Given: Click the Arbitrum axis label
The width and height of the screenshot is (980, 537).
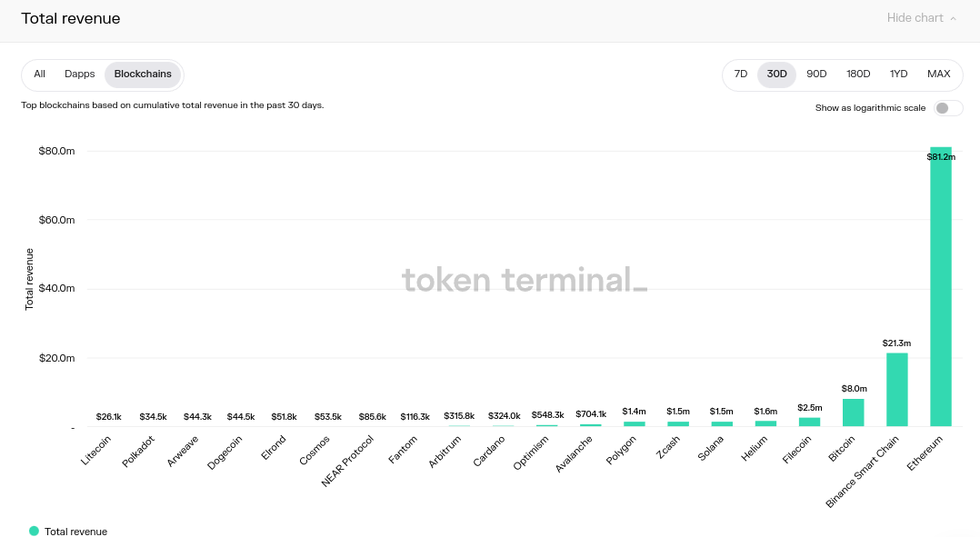Looking at the screenshot, I should pos(445,452).
